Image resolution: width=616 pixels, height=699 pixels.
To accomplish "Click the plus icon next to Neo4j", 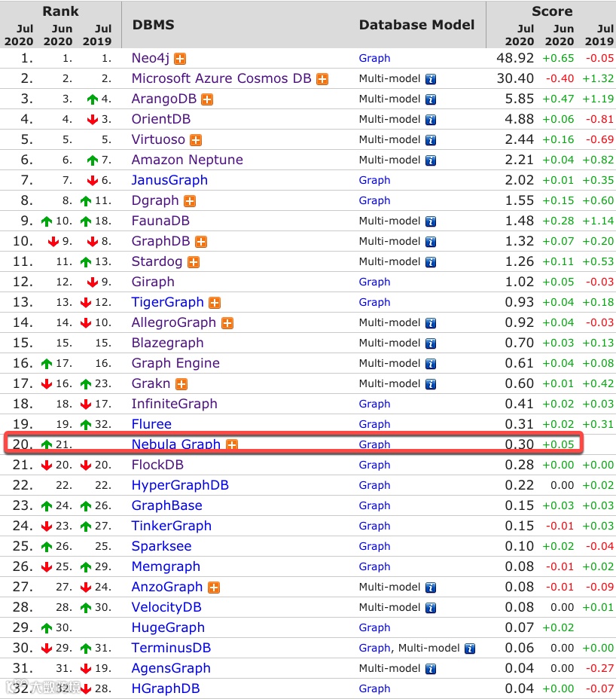I will (180, 59).
